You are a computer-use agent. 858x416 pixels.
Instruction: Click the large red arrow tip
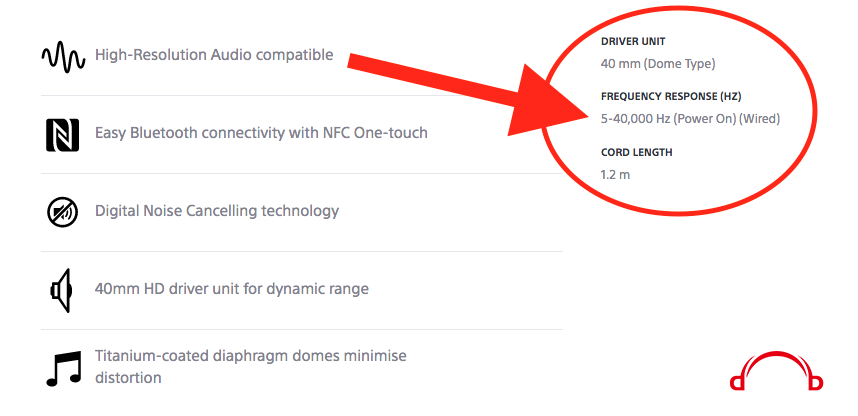580,114
